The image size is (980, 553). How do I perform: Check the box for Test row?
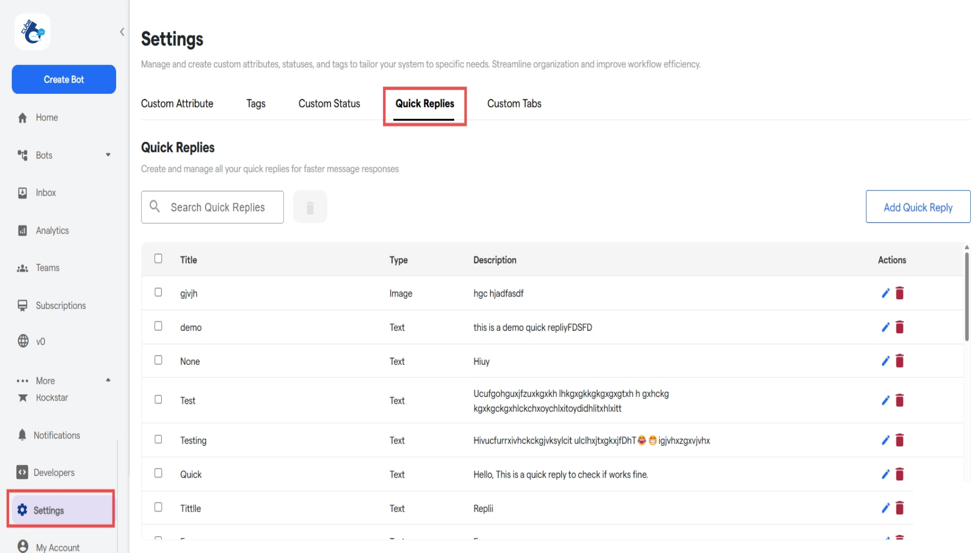[158, 400]
